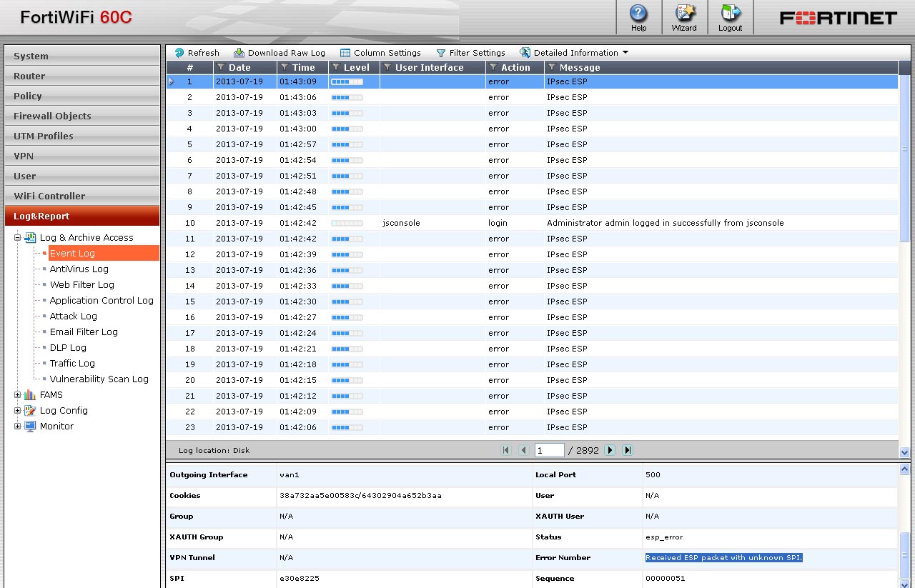Image resolution: width=915 pixels, height=588 pixels.
Task: Click the Message column header
Action: tap(721, 67)
